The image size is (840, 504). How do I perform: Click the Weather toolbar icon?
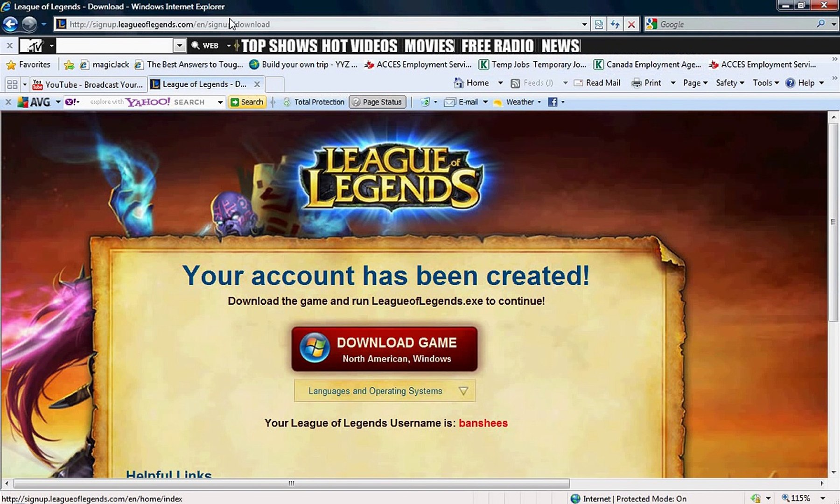pyautogui.click(x=498, y=102)
